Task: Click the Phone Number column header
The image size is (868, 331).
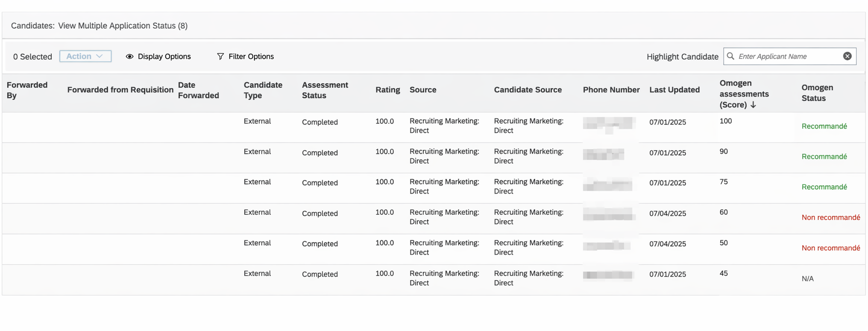Action: click(611, 89)
